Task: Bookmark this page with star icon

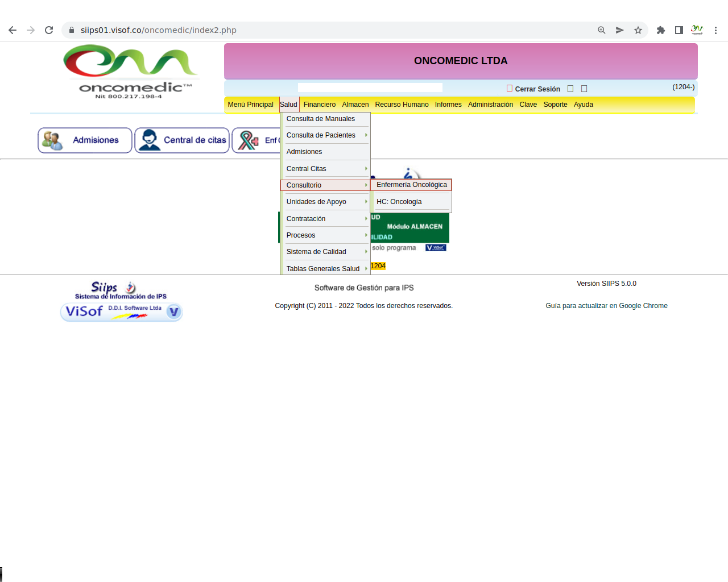Action: point(638,30)
